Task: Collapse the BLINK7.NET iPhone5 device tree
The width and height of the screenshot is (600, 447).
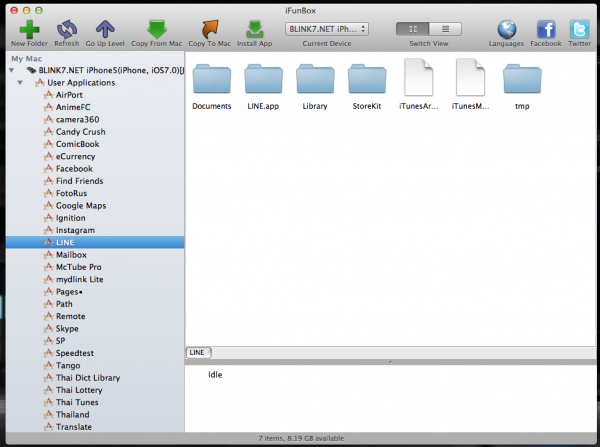Action: coord(12,70)
